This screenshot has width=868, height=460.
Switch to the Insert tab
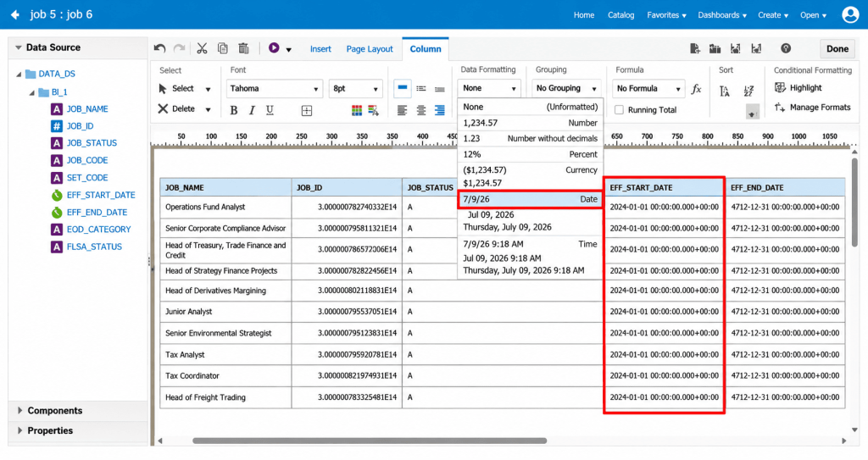pyautogui.click(x=320, y=49)
